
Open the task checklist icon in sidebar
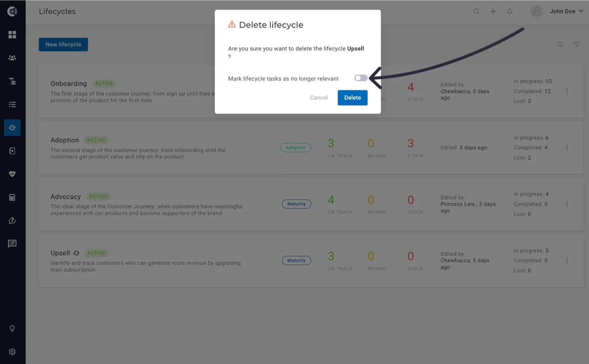tap(12, 105)
